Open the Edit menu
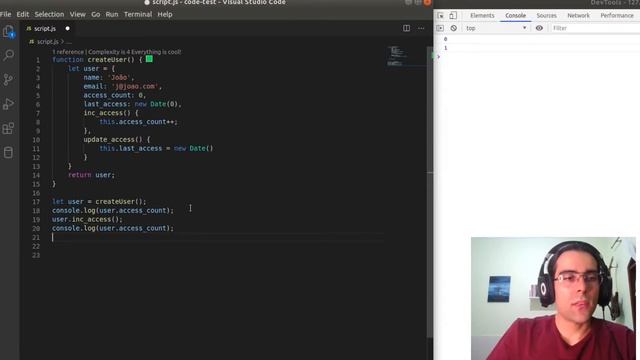640x360 pixels. point(22,14)
